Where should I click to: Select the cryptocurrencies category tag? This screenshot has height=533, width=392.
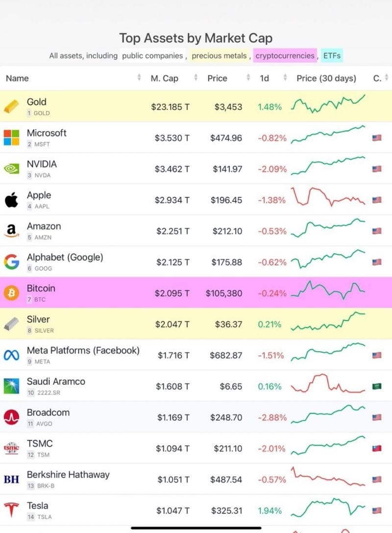click(x=285, y=56)
